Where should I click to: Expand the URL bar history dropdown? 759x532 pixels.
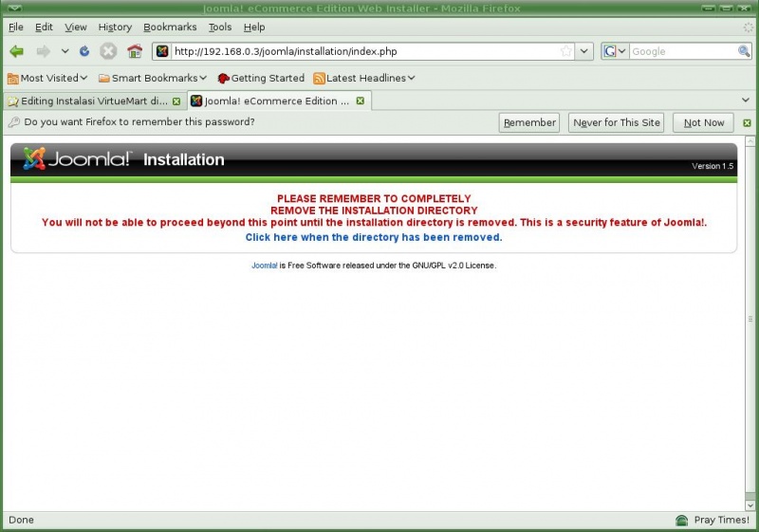click(584, 51)
